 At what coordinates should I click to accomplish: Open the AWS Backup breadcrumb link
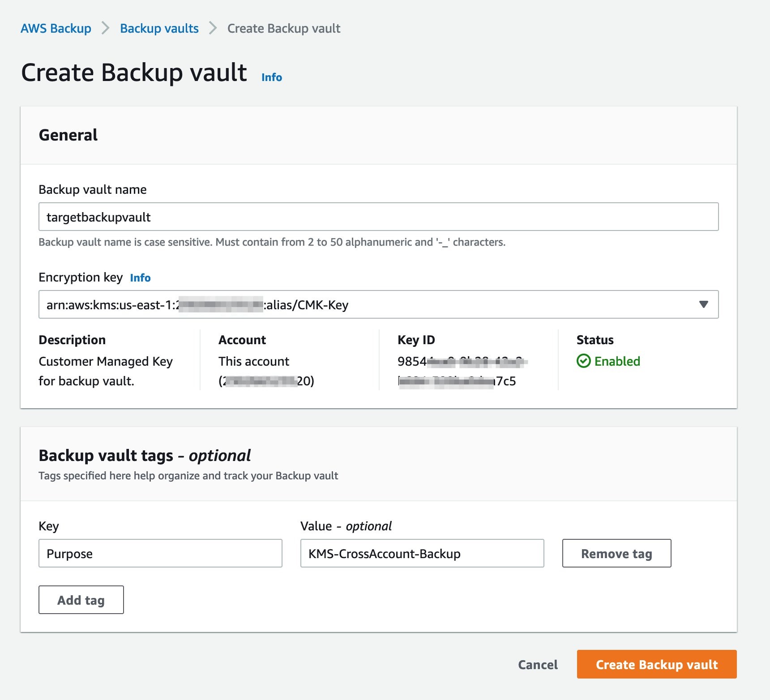pyautogui.click(x=56, y=28)
